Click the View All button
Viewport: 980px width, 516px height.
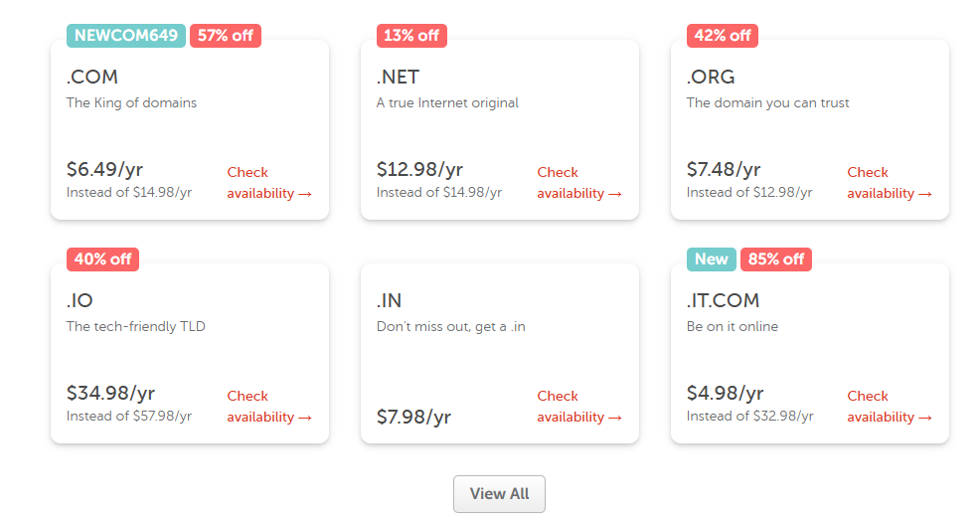[x=499, y=494]
